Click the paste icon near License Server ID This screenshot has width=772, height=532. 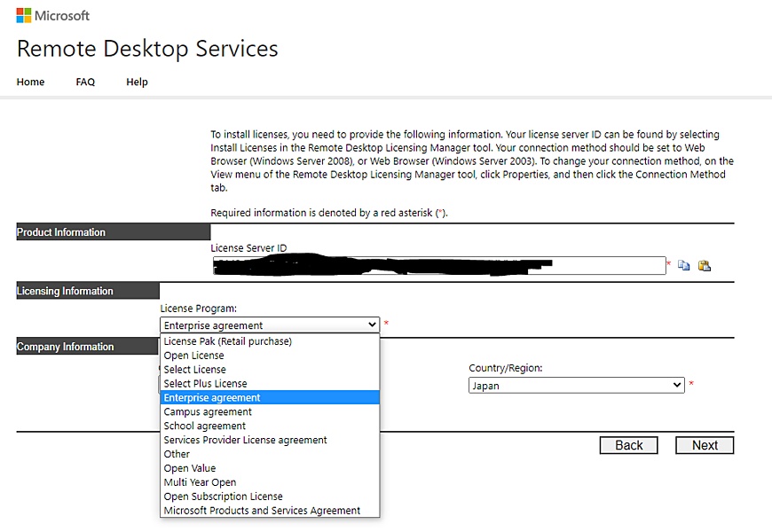click(x=703, y=264)
